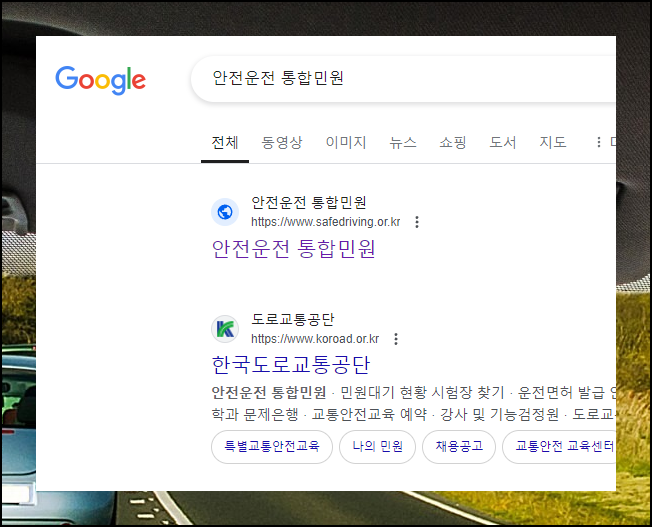This screenshot has height=527, width=652.
Task: Click the globe favicon of safedriving.or.kr result
Action: (x=225, y=212)
